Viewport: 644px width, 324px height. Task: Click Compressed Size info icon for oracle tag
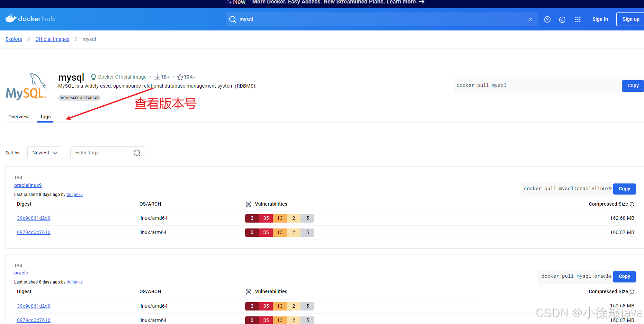click(632, 292)
